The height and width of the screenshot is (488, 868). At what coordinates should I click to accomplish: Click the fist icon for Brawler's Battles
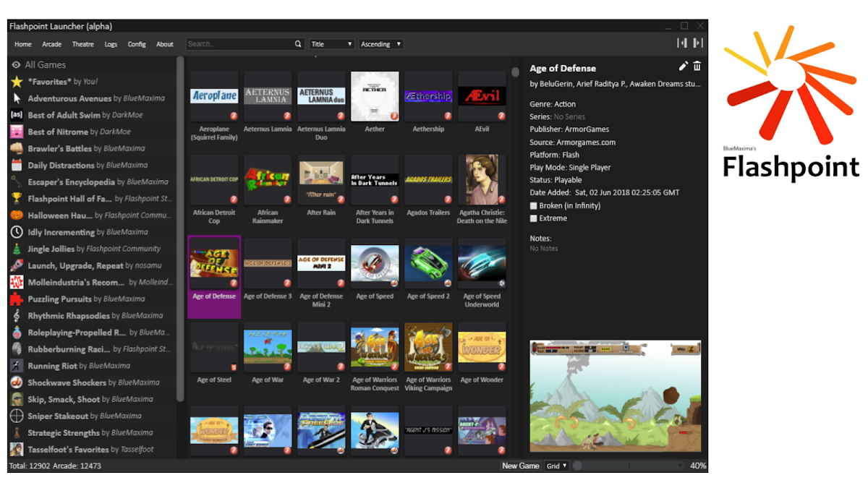click(17, 148)
